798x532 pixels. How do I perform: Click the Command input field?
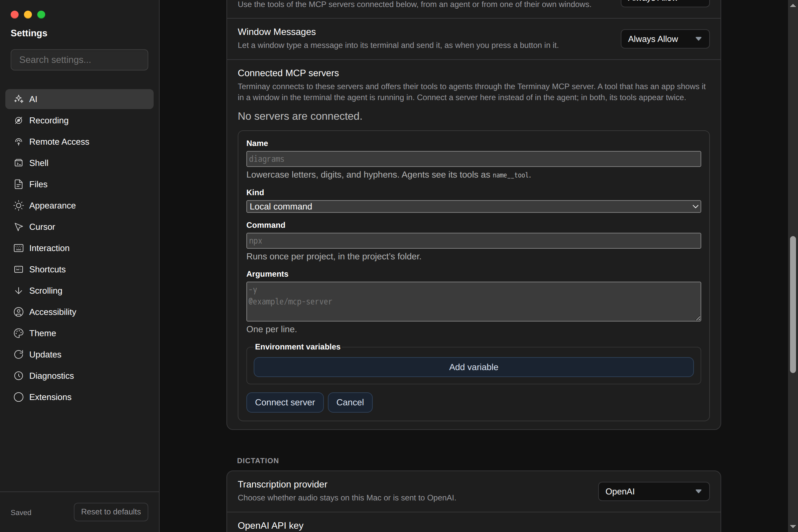473,240
